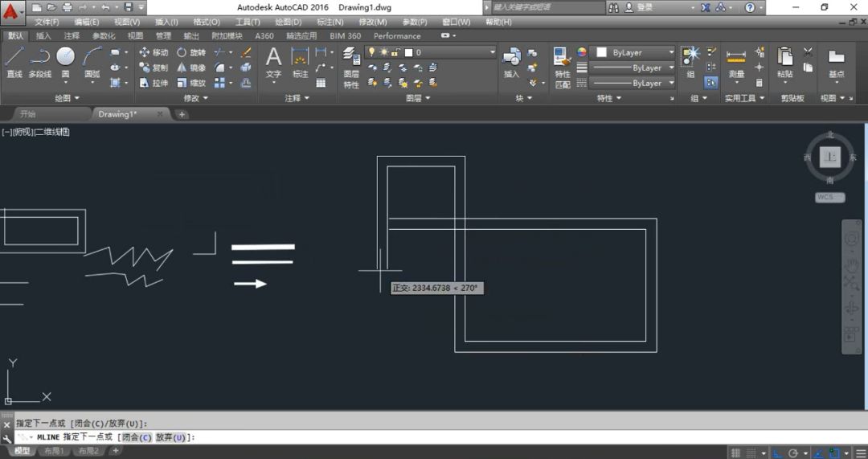Image resolution: width=868 pixels, height=459 pixels.
Task: Click the Erase tool in the 修改 panel
Action: tap(247, 52)
